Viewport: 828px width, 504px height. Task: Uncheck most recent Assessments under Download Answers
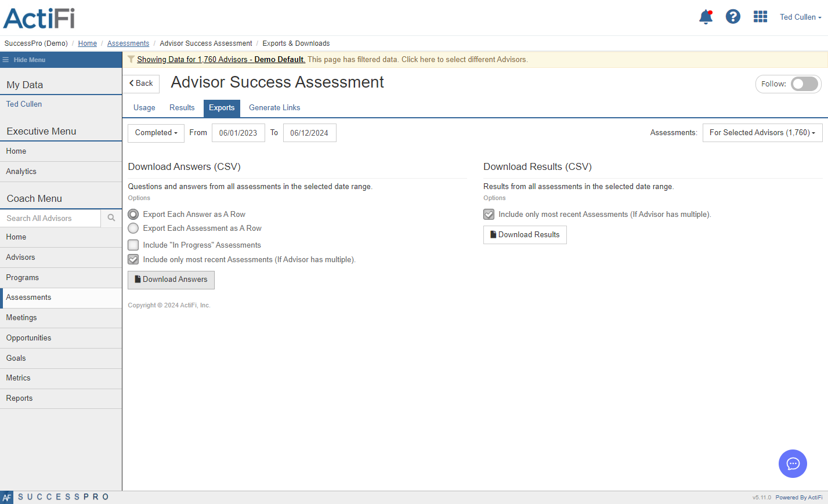pos(133,260)
